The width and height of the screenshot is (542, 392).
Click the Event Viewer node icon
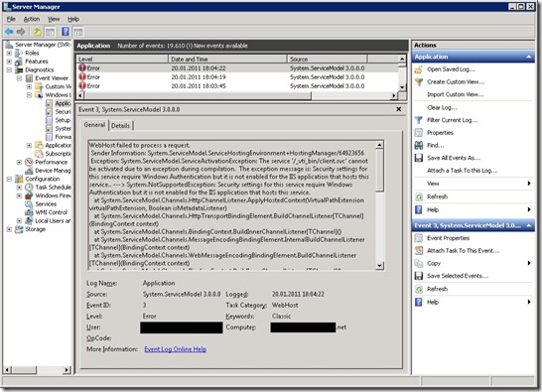(x=30, y=78)
